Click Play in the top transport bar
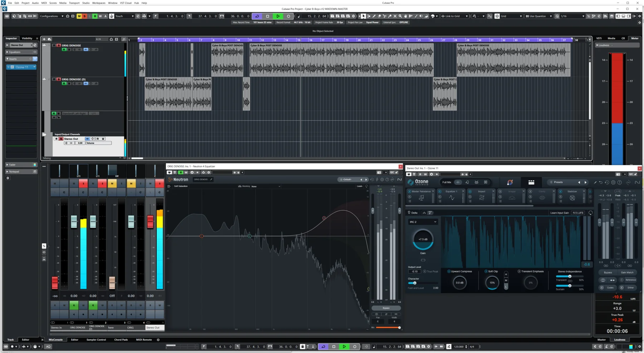Screen dimensions: 644x353 pos(278,16)
